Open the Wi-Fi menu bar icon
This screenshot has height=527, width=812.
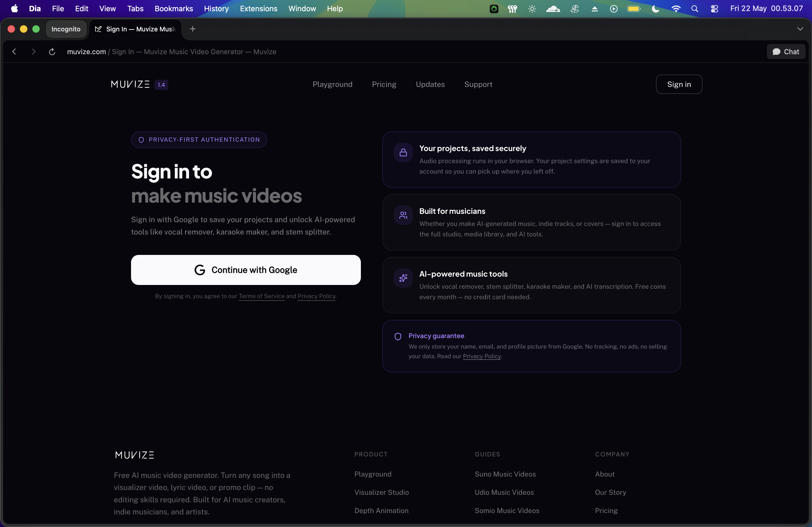tap(676, 9)
